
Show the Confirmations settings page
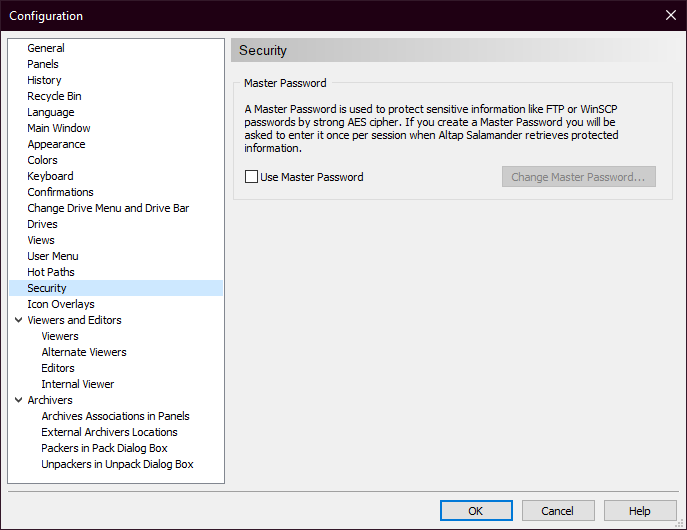pos(60,192)
